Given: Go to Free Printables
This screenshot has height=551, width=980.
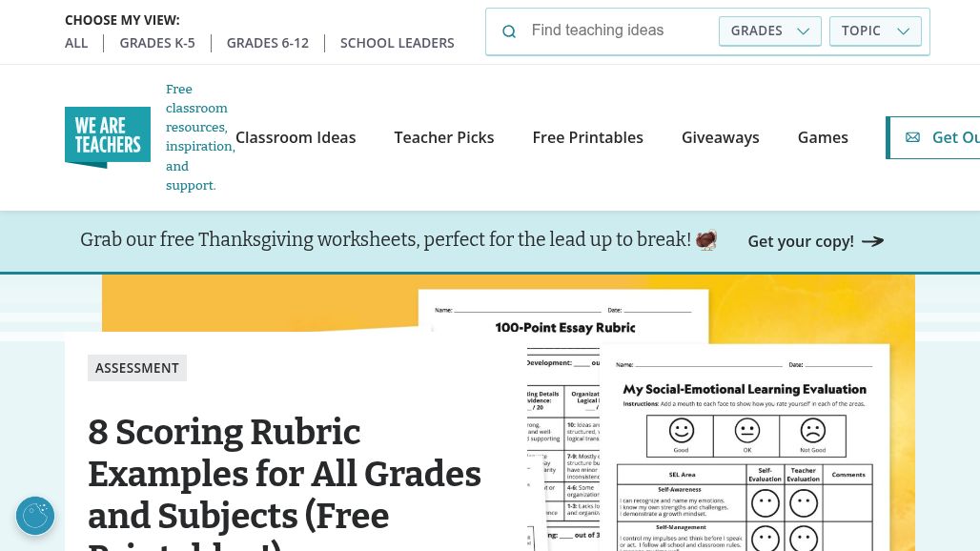Looking at the screenshot, I should (x=587, y=137).
